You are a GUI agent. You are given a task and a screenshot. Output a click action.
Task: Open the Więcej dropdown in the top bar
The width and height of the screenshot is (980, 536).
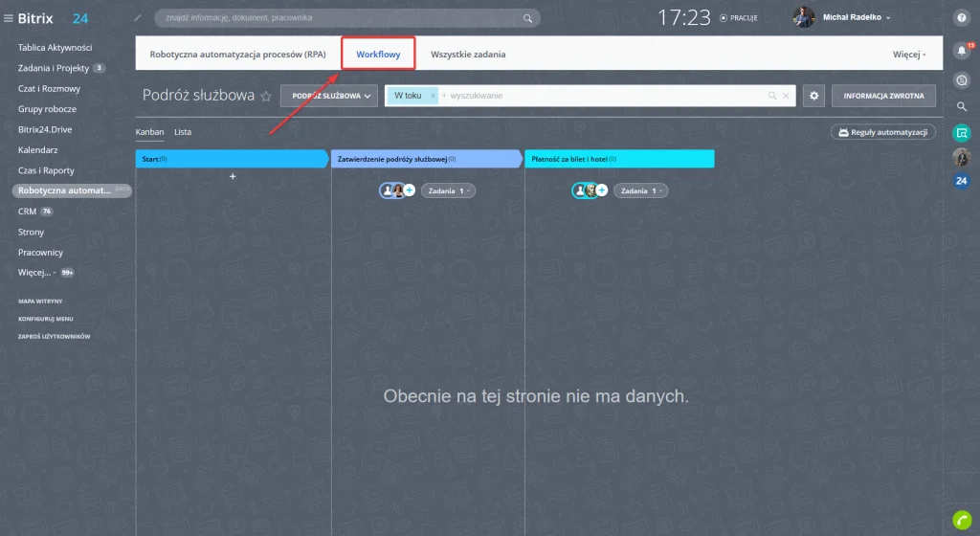(x=908, y=55)
